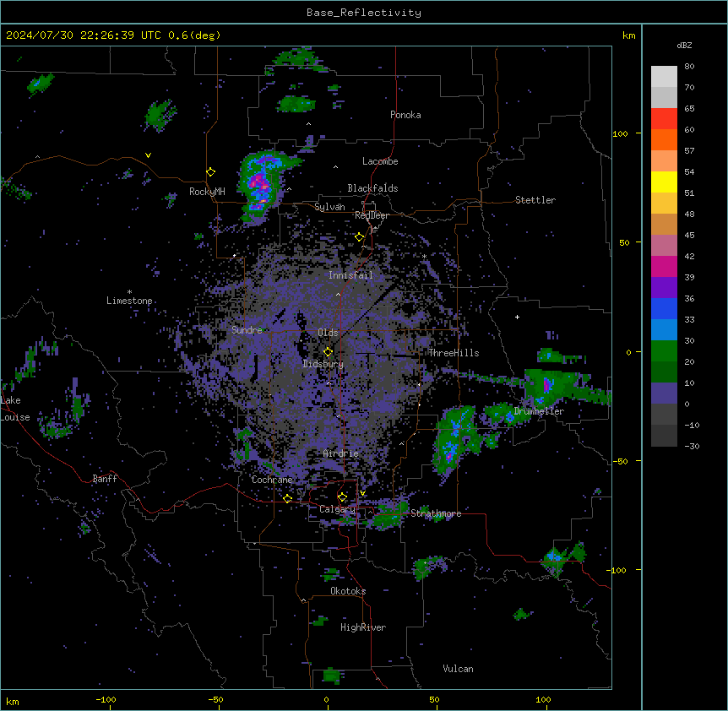The height and width of the screenshot is (711, 728).
Task: Click the RedDeer label
Action: click(372, 215)
